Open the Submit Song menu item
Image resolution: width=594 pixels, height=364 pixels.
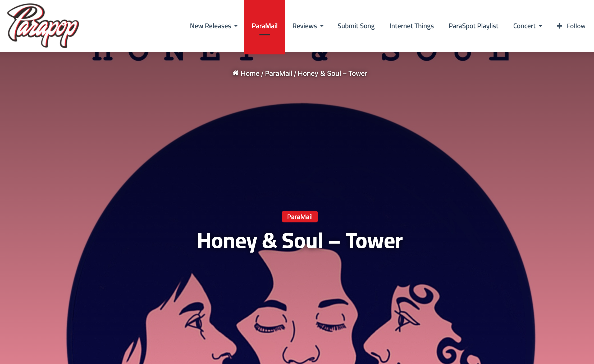tap(356, 26)
